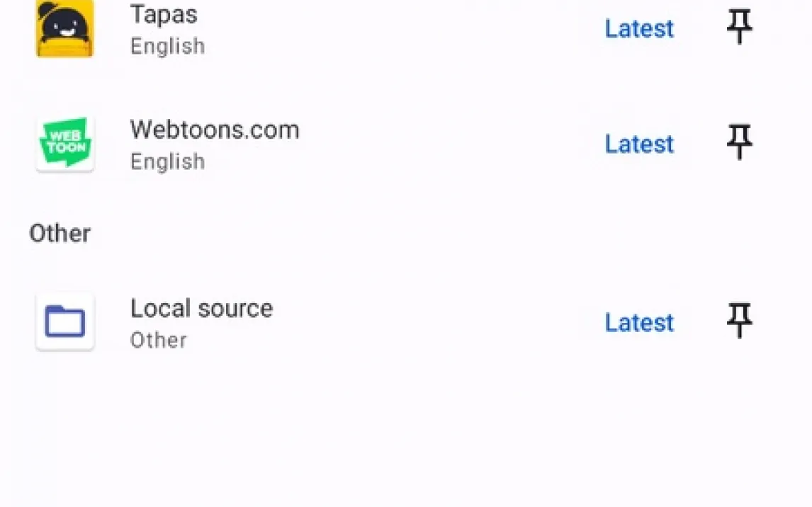
Task: Show Latest for Local source
Action: click(x=639, y=323)
